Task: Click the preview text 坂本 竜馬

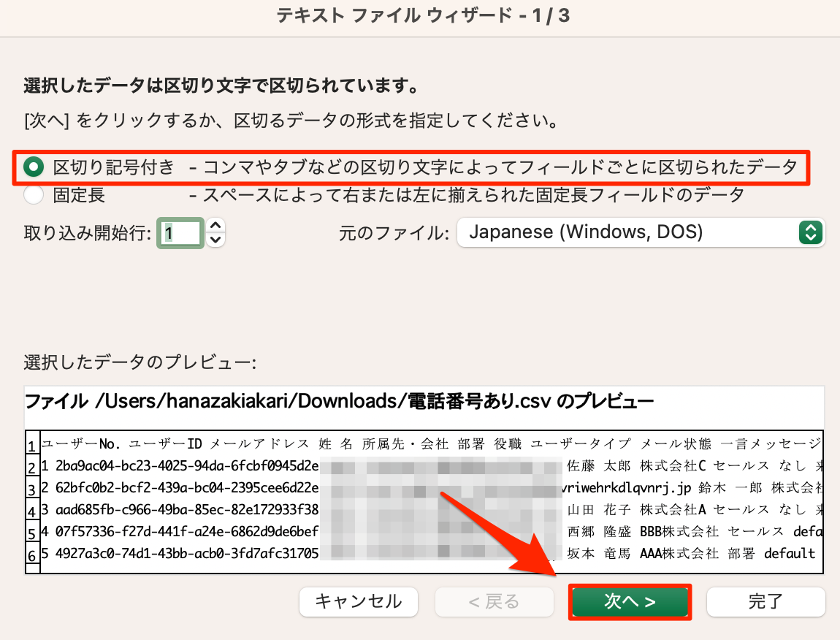Action: 599,554
